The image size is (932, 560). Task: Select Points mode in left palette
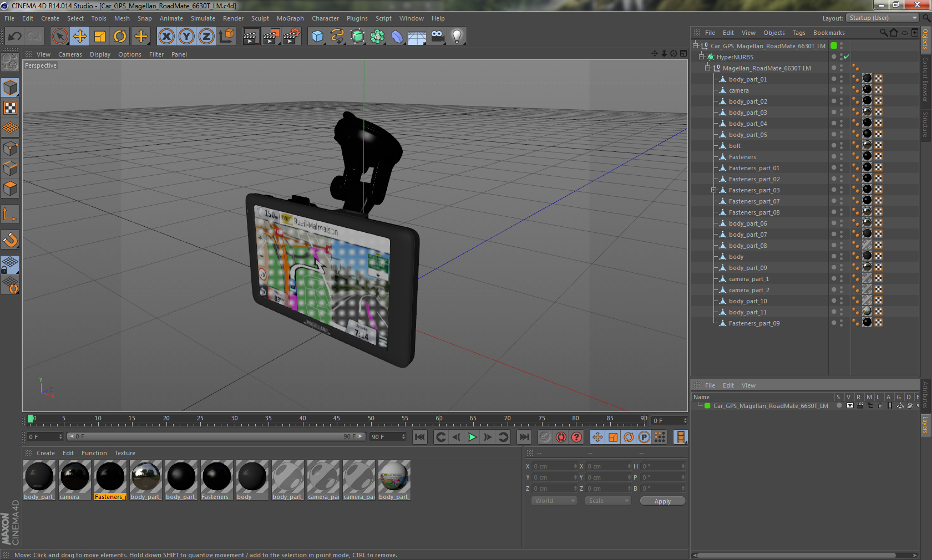coord(11,148)
